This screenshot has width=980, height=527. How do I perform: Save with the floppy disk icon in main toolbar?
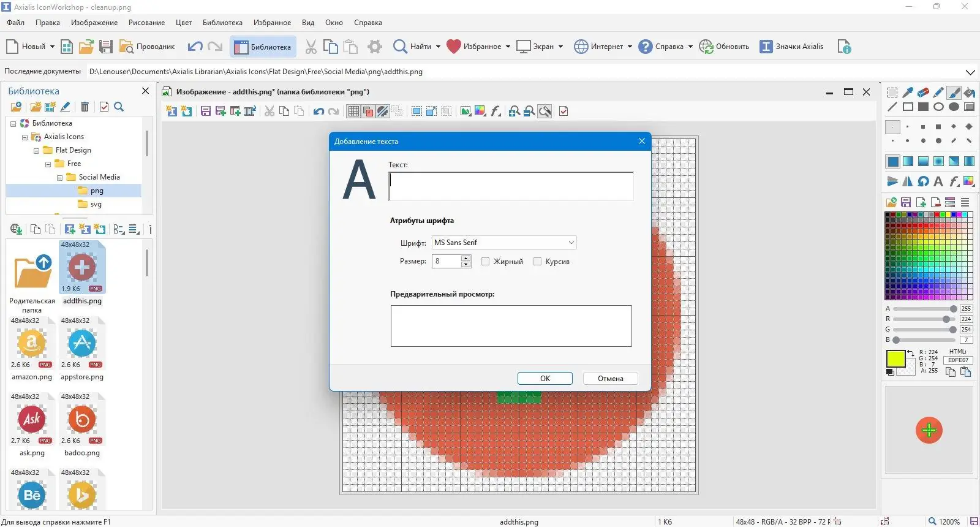(106, 47)
